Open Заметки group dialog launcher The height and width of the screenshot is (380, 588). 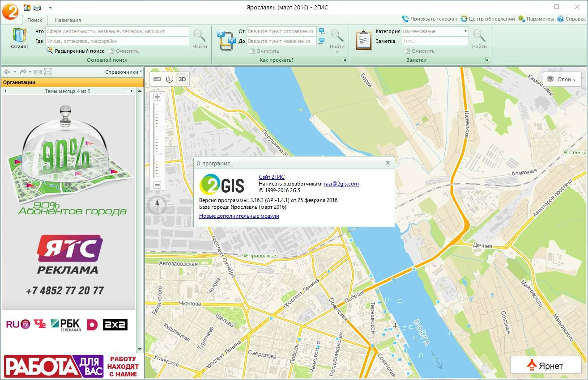(x=487, y=59)
